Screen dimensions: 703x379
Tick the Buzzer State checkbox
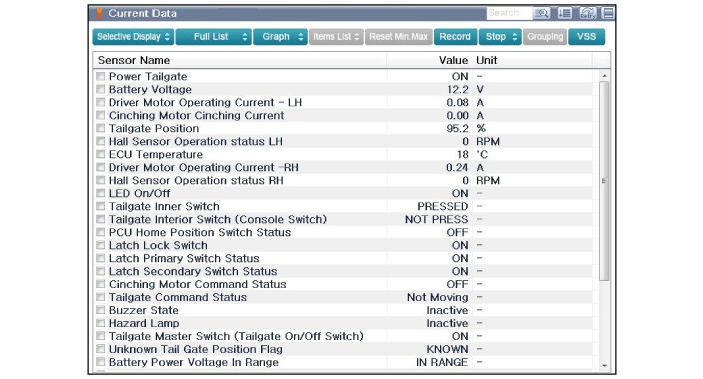click(x=100, y=310)
